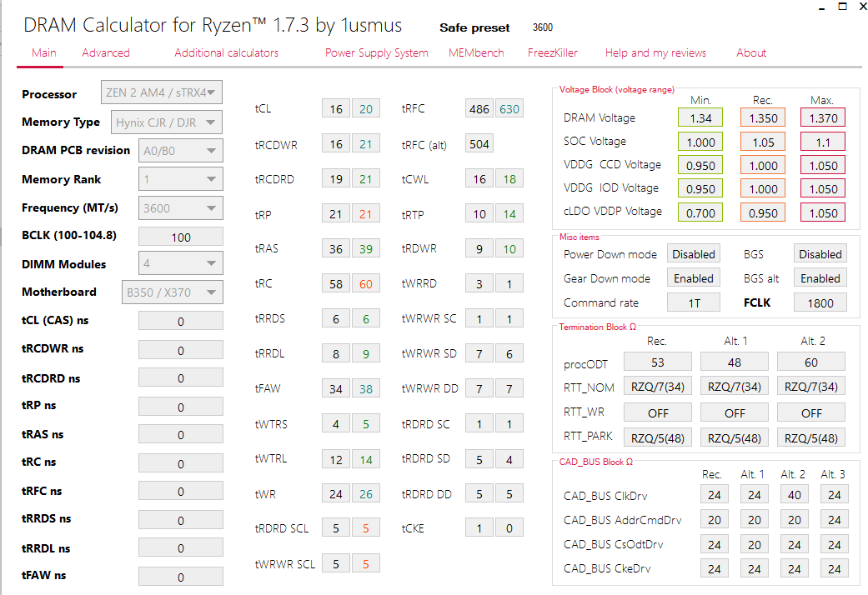This screenshot has width=868, height=595.
Task: Click the tWR value 24
Action: click(x=336, y=494)
